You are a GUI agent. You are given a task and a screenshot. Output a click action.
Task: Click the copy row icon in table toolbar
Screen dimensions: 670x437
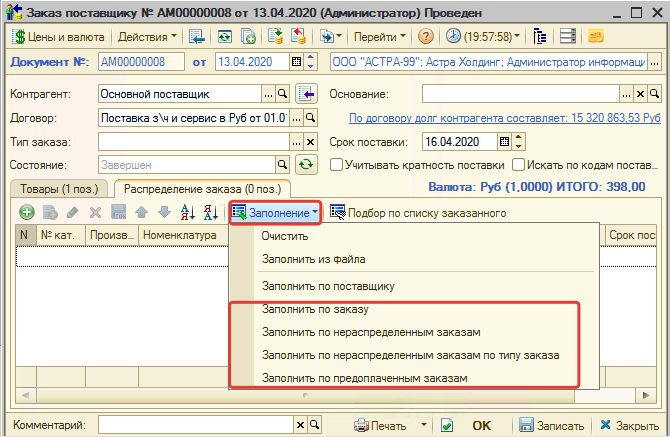50,212
